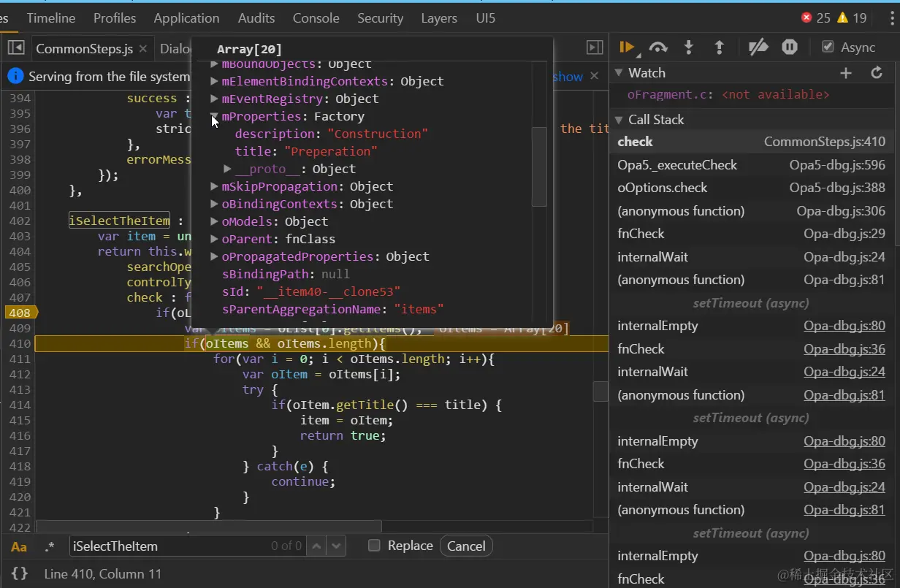This screenshot has width=900, height=588.
Task: Open the Timeline tab
Action: 51,18
